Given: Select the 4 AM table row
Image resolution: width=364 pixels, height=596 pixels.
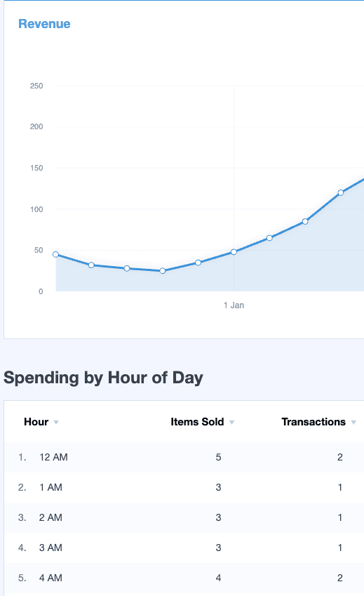Looking at the screenshot, I should (184, 578).
